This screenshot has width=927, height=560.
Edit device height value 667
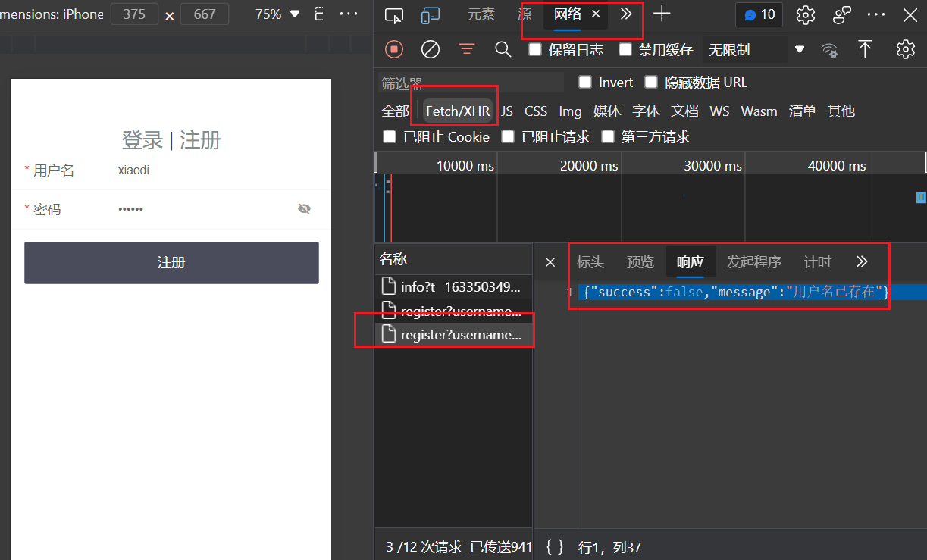pos(205,14)
